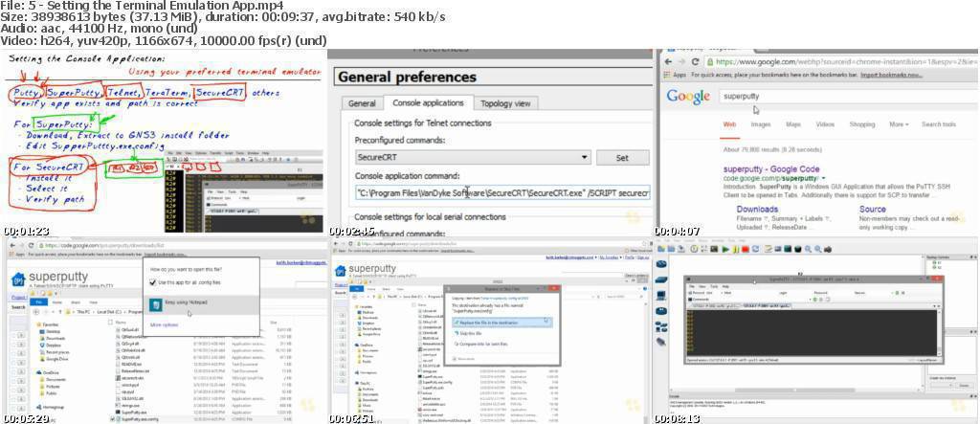The image size is (980, 424).
Task: Click the Google search box containing superputty
Action: coord(847,97)
